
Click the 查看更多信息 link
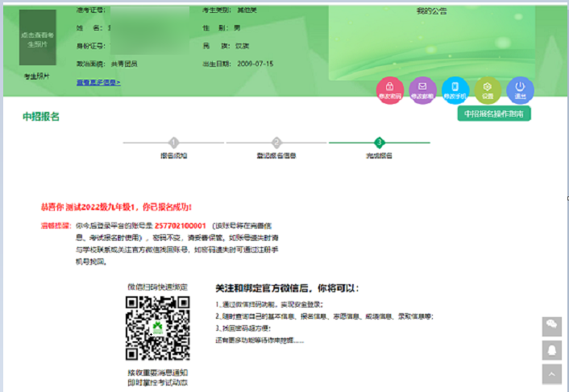(98, 81)
